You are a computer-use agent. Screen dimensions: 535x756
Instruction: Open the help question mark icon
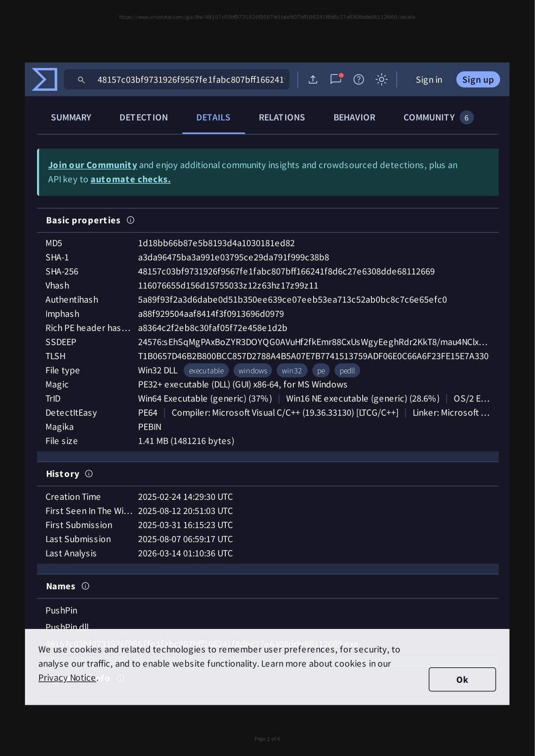(x=358, y=80)
